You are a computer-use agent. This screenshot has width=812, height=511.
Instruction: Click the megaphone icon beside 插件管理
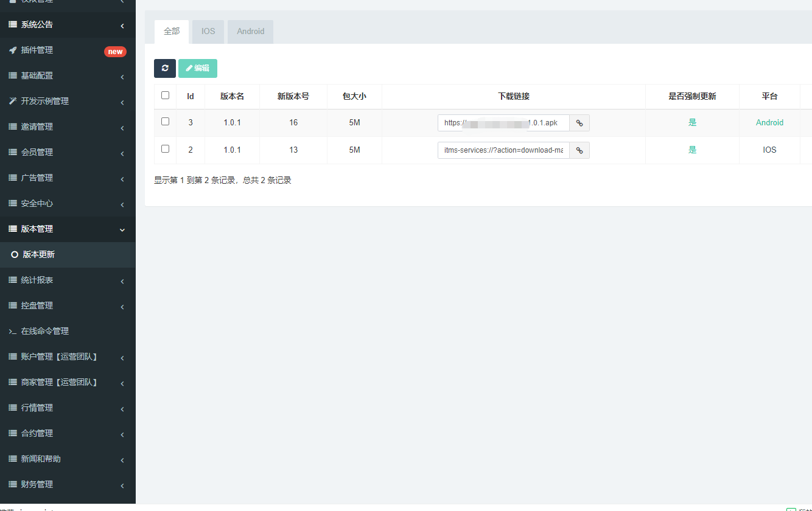13,50
